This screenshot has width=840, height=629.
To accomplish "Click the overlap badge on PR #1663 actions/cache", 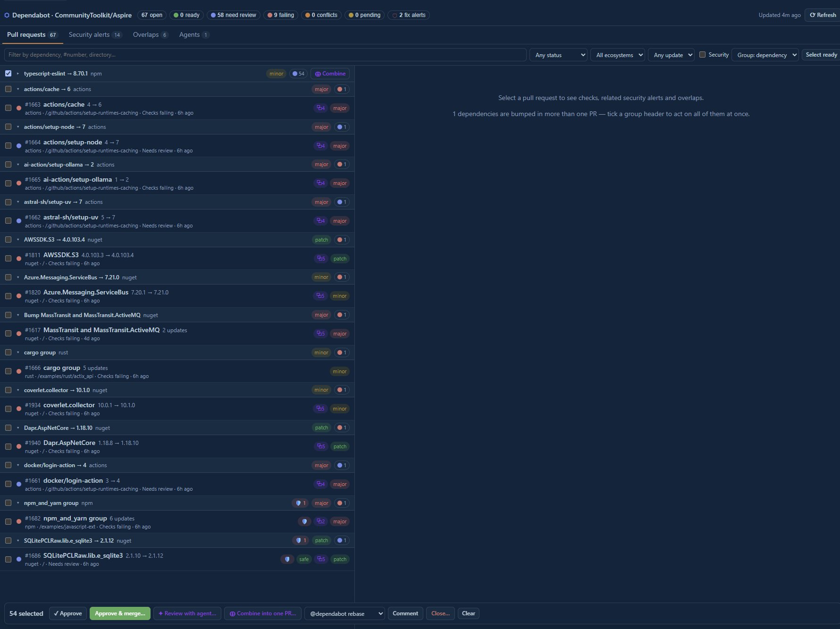I will coord(320,108).
